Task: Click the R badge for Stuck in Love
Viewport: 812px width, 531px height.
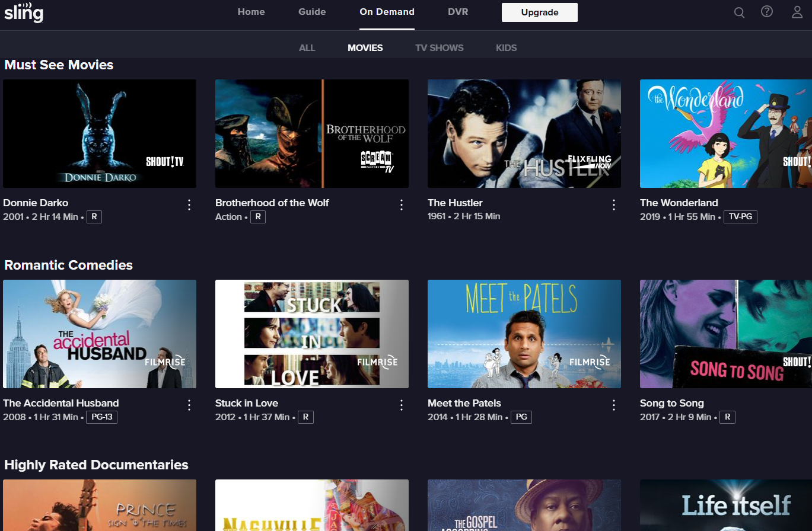Action: 305,417
